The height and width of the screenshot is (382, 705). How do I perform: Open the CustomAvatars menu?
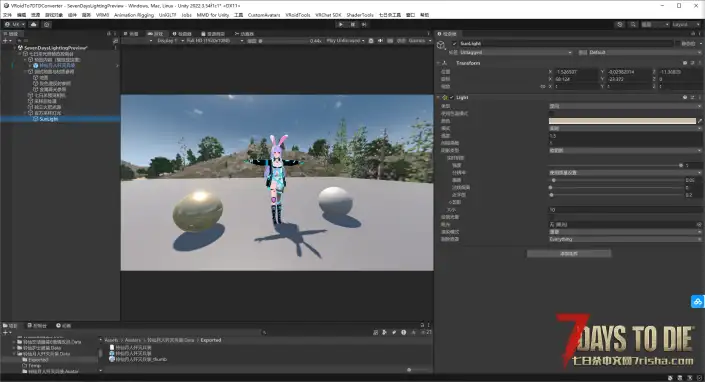(x=264, y=15)
